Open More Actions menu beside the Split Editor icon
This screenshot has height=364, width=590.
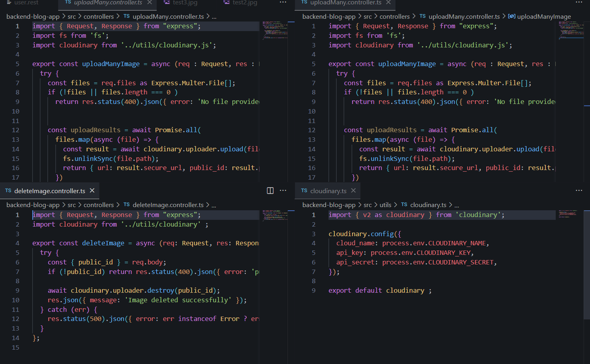coord(283,191)
